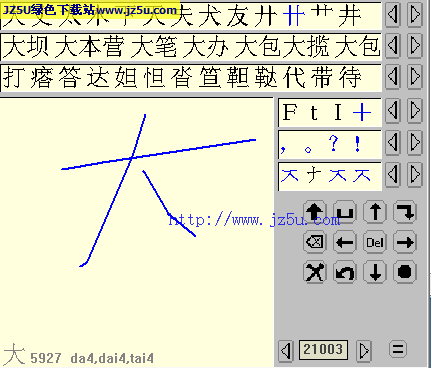The height and width of the screenshot is (368, 432).
Task: Click the space bar key icon
Action: click(345, 212)
